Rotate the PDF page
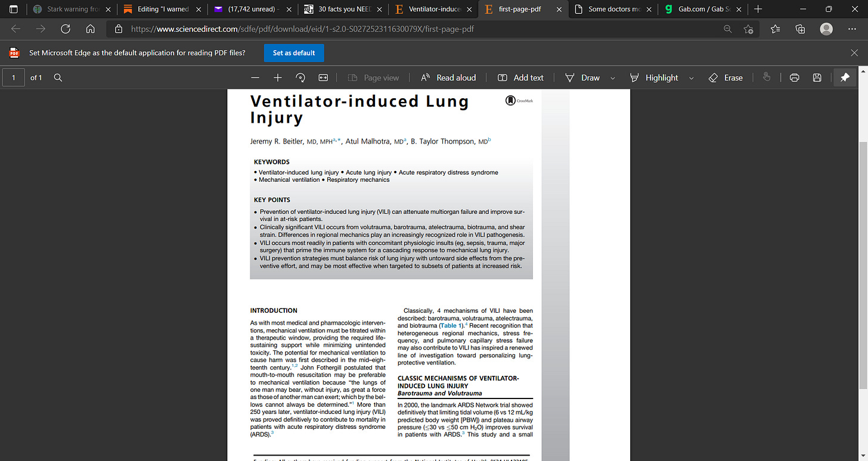868x461 pixels. (x=300, y=77)
